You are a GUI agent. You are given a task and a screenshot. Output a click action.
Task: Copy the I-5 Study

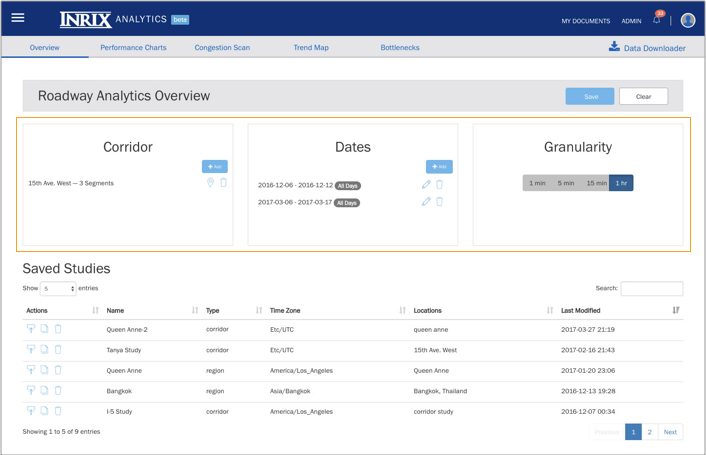point(44,411)
